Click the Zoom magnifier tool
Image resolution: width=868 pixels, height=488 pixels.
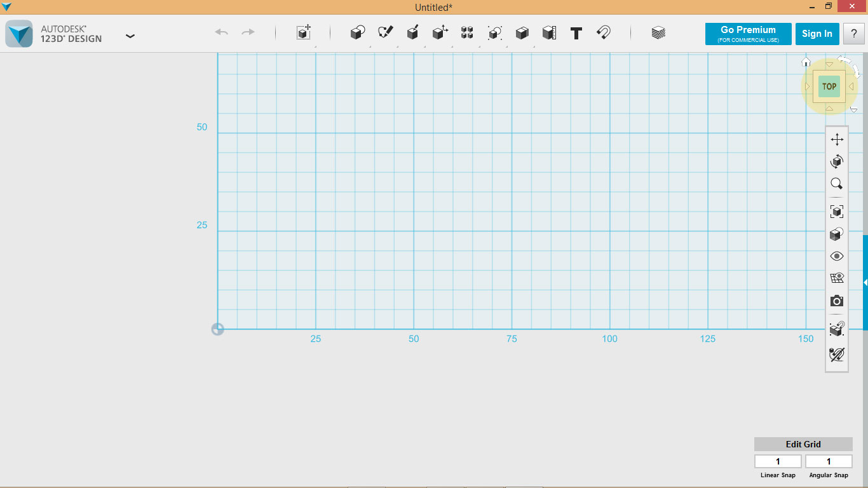click(x=836, y=183)
